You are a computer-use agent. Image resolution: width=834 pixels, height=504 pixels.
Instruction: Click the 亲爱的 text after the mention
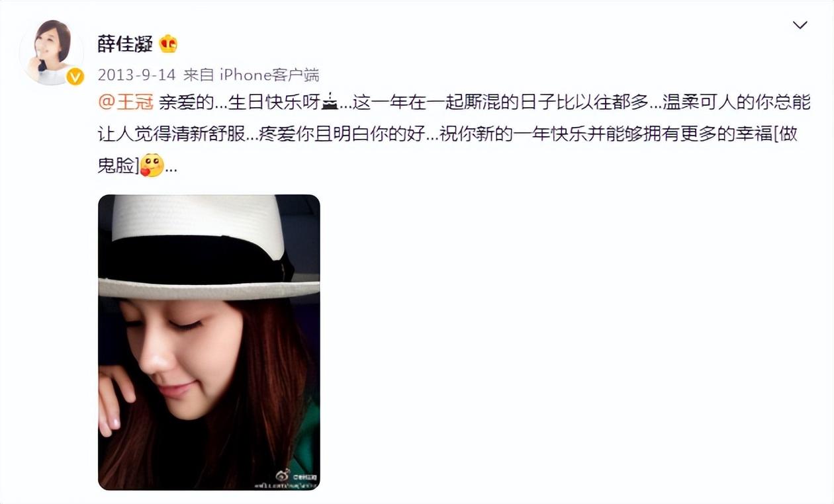(187, 103)
